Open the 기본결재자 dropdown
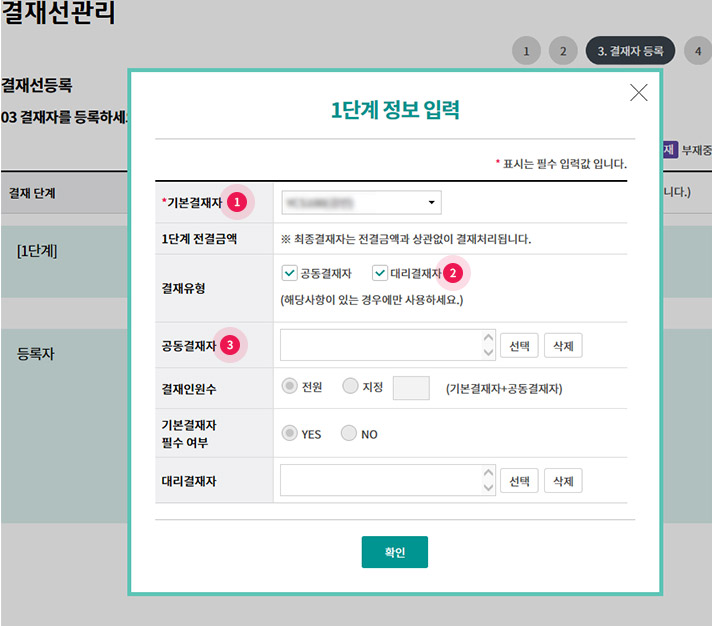Screen dimensions: 712x626 (x=361, y=203)
